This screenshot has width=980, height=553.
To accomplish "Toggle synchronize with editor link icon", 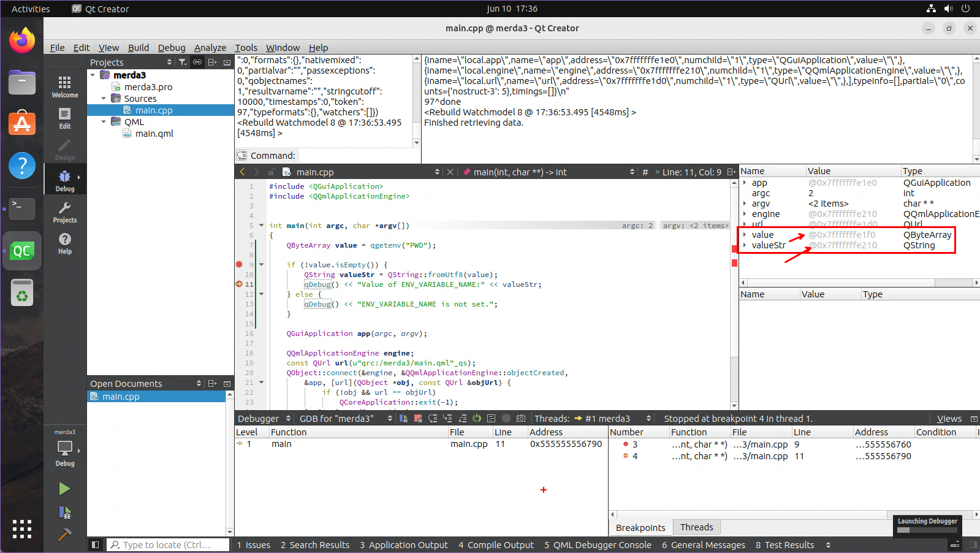I will click(197, 62).
